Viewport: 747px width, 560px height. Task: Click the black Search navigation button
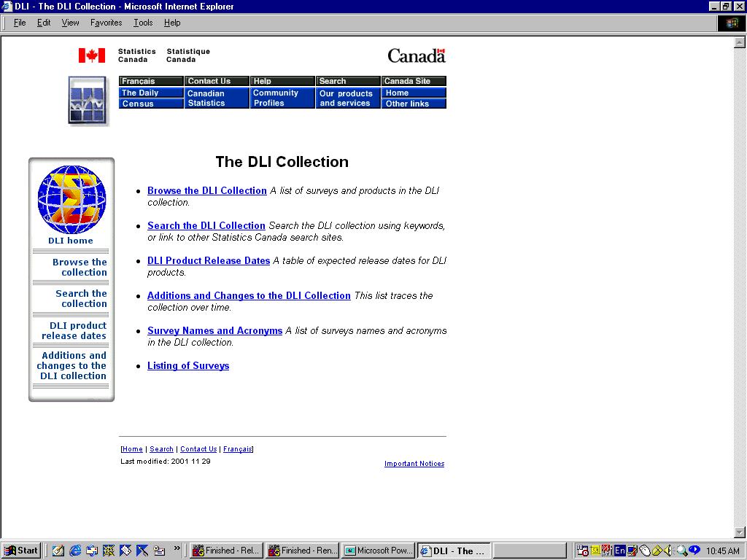[348, 81]
